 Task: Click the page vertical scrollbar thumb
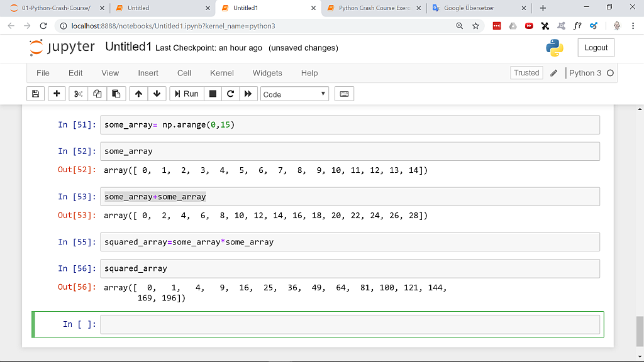coord(640,331)
